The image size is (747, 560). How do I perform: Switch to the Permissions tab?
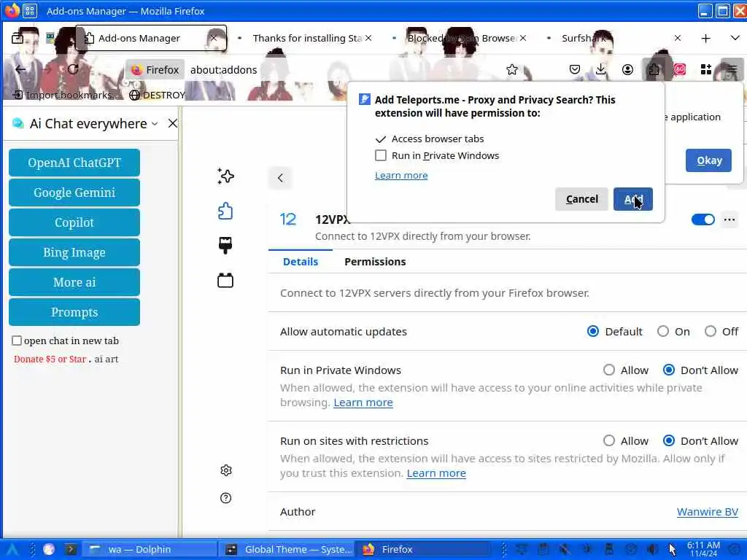pyautogui.click(x=375, y=262)
